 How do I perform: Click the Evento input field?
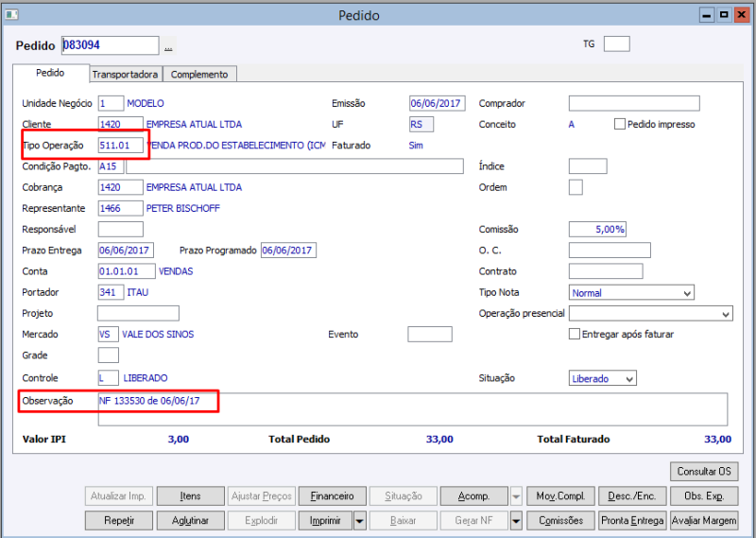(x=430, y=334)
